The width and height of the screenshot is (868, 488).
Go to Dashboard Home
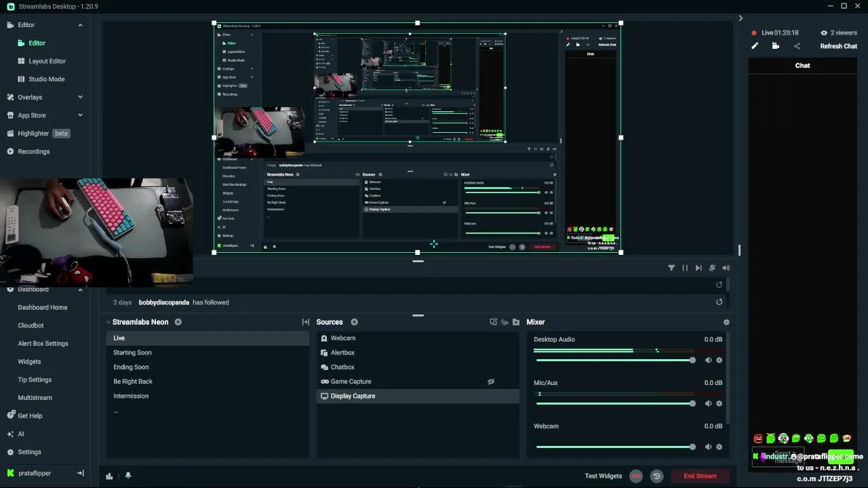(42, 307)
